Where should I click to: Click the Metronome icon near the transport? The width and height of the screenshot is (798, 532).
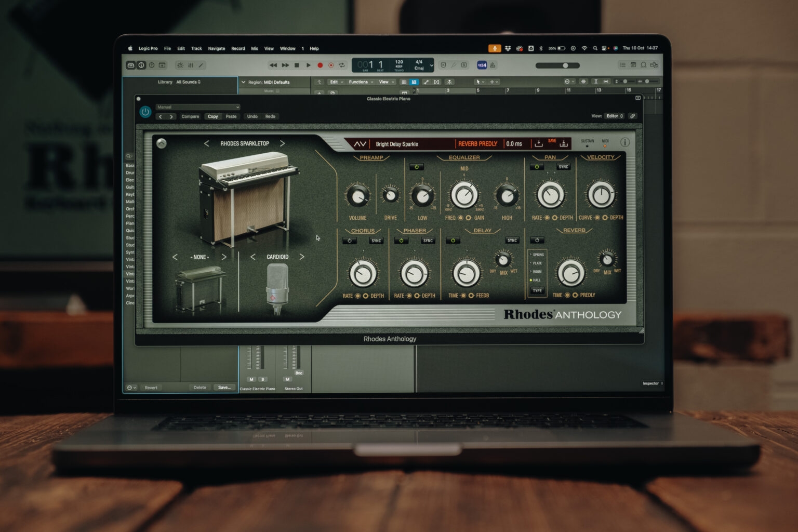493,65
